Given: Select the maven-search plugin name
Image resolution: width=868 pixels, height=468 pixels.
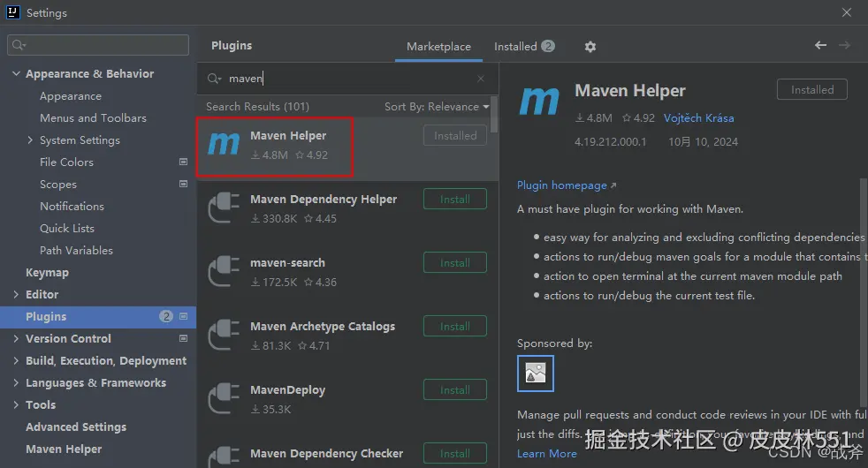Looking at the screenshot, I should pos(287,263).
